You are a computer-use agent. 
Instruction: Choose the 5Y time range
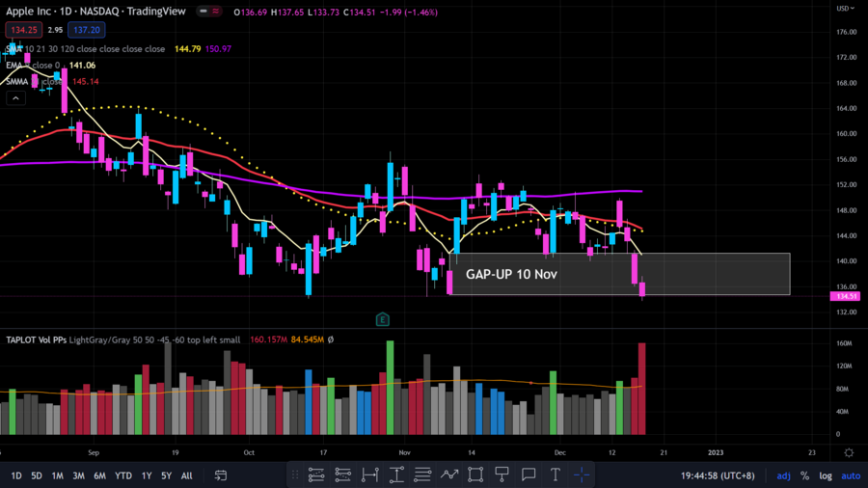point(166,475)
